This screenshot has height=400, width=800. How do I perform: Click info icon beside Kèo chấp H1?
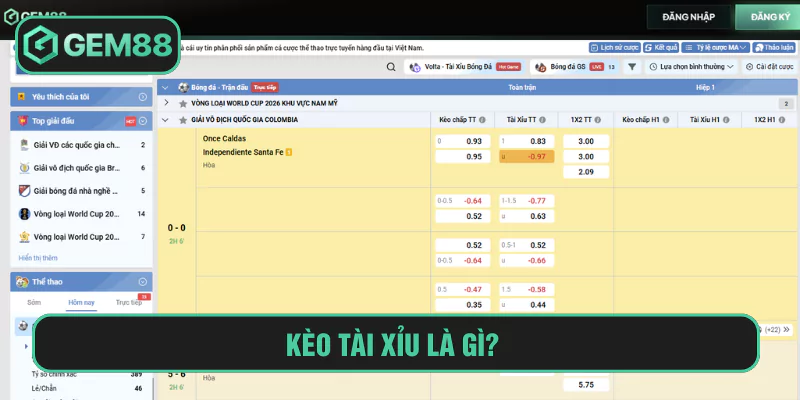click(666, 120)
